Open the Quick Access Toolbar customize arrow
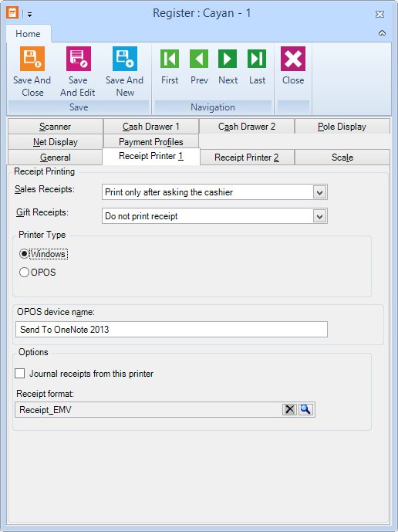This screenshot has height=532, width=398. (30, 14)
